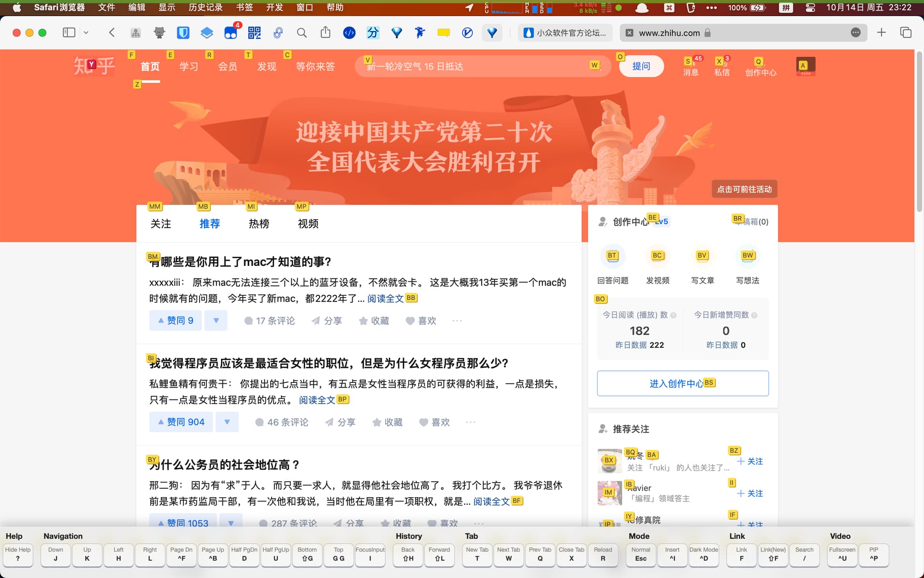Click the downvote arrow next to 赞同 904
Viewport: 924px width, 578px height.
(x=227, y=422)
